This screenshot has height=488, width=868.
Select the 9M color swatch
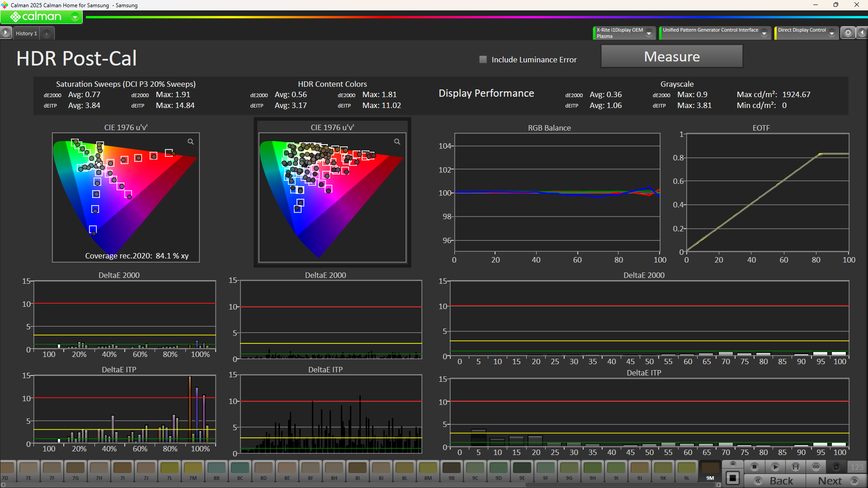[x=710, y=470]
